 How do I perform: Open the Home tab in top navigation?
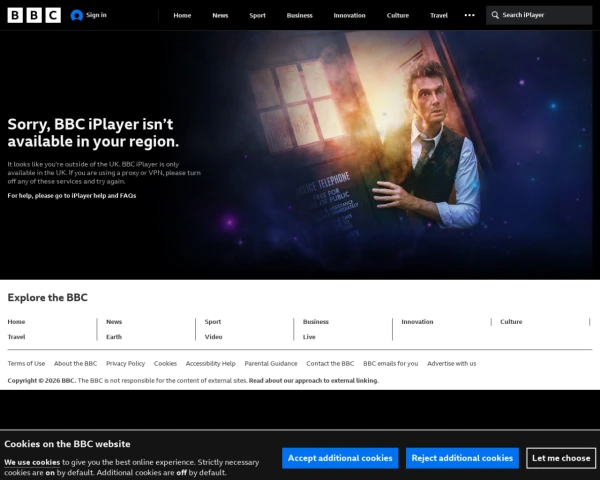click(182, 15)
